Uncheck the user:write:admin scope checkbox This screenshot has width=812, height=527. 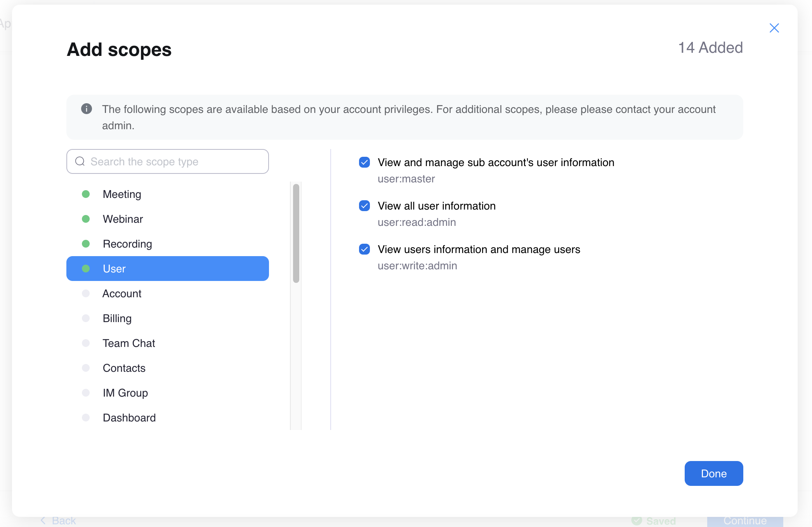[364, 249]
